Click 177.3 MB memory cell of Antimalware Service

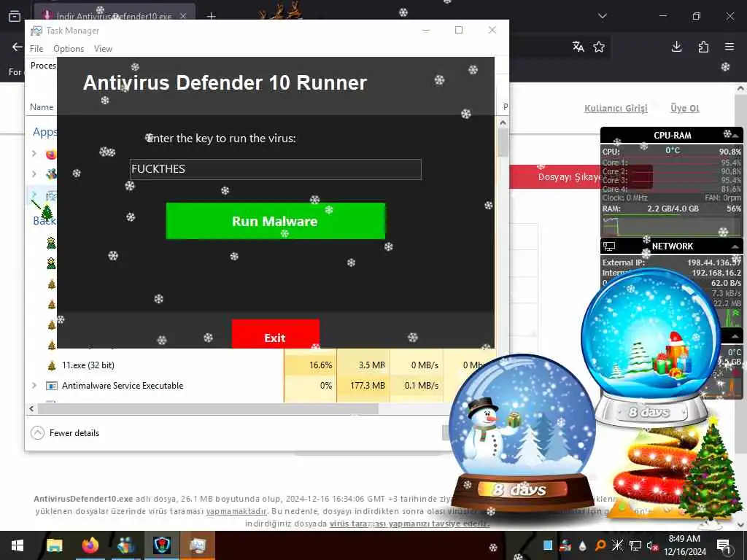pos(363,385)
